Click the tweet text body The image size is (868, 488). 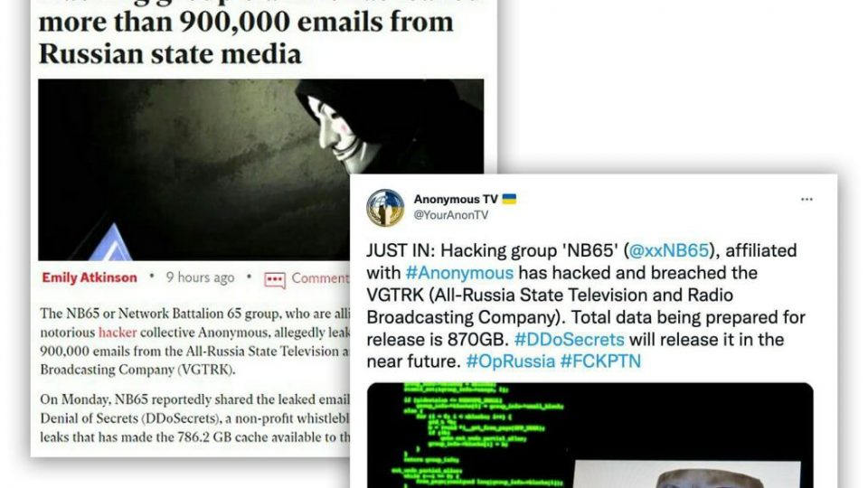pyautogui.click(x=586, y=306)
